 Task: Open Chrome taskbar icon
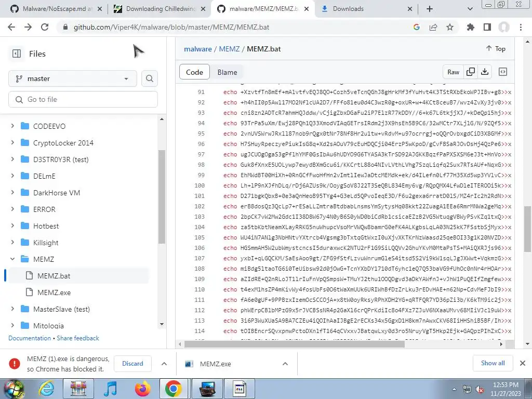click(174, 389)
